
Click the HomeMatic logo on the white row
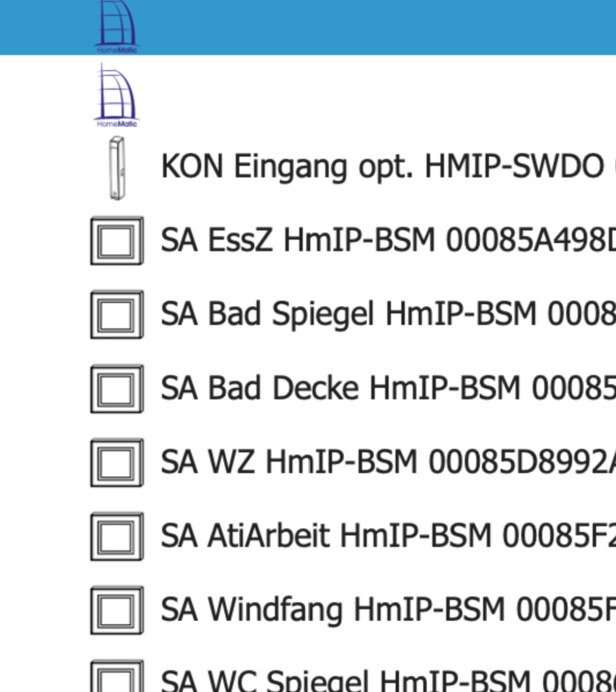pos(116,95)
